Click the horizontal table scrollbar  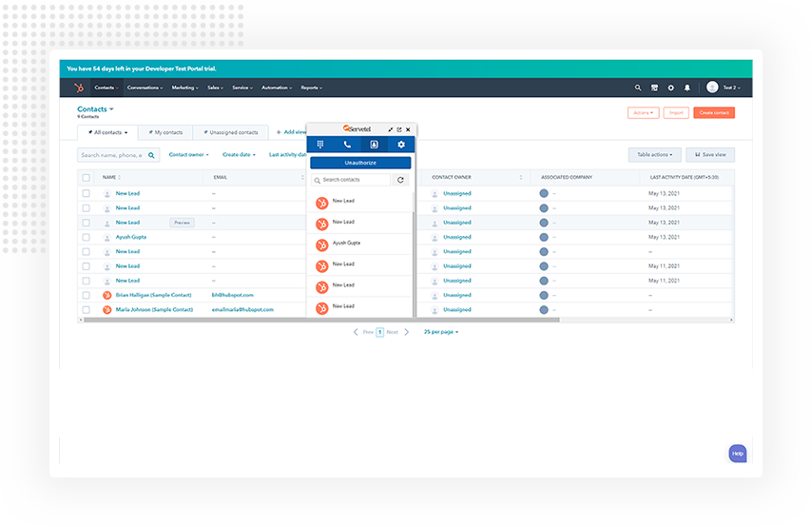tap(321, 321)
